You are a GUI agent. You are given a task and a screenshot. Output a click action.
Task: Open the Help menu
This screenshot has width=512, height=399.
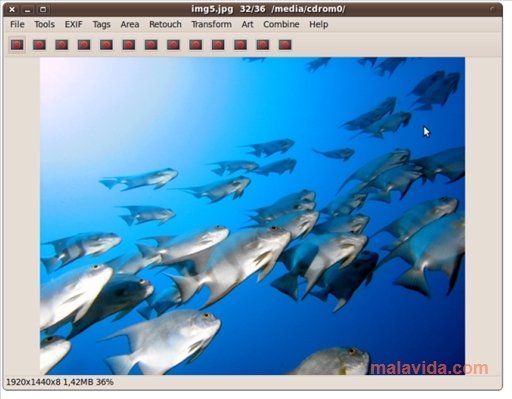tap(319, 24)
